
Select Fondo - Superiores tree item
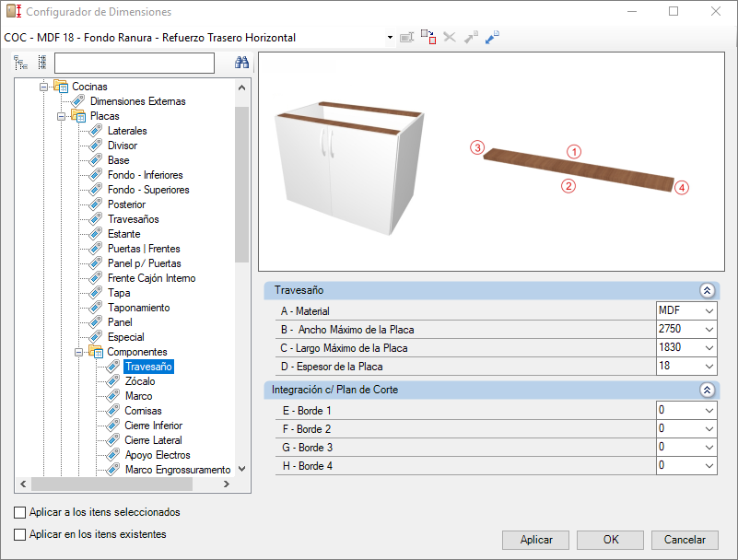[148, 190]
